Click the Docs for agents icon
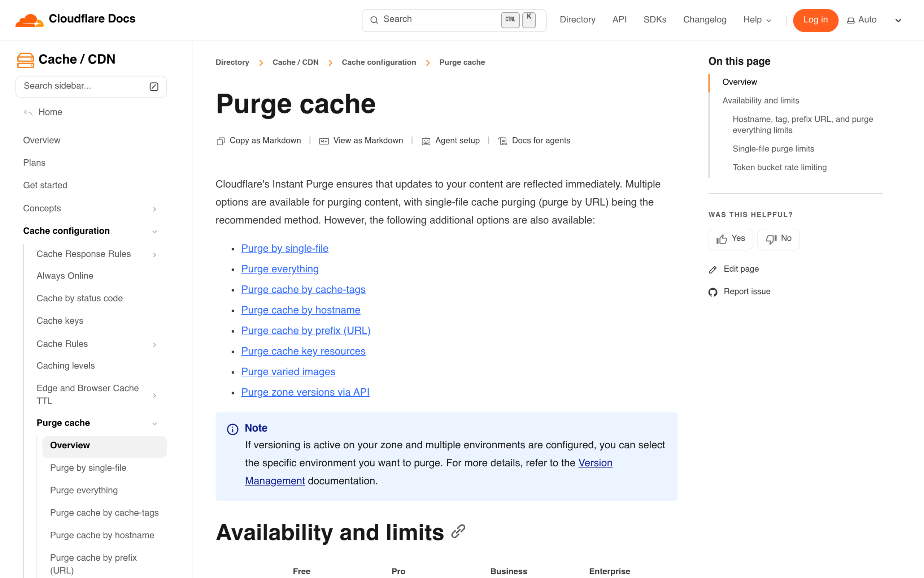 click(503, 141)
